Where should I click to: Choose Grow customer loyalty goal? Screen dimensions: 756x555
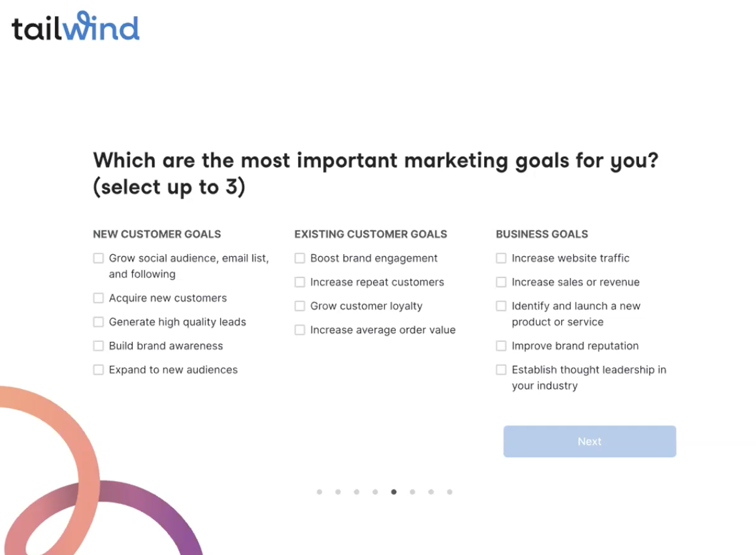pos(300,306)
